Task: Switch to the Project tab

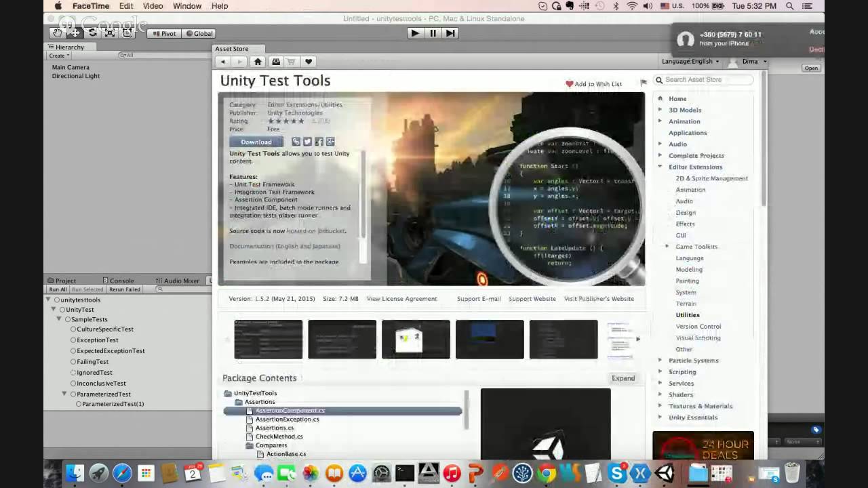Action: point(62,281)
